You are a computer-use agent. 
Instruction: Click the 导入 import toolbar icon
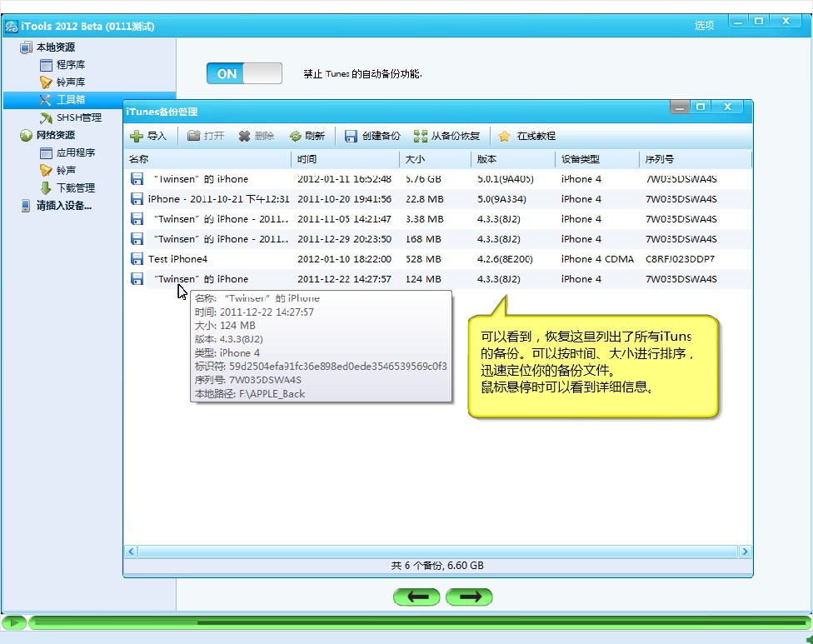(137, 136)
